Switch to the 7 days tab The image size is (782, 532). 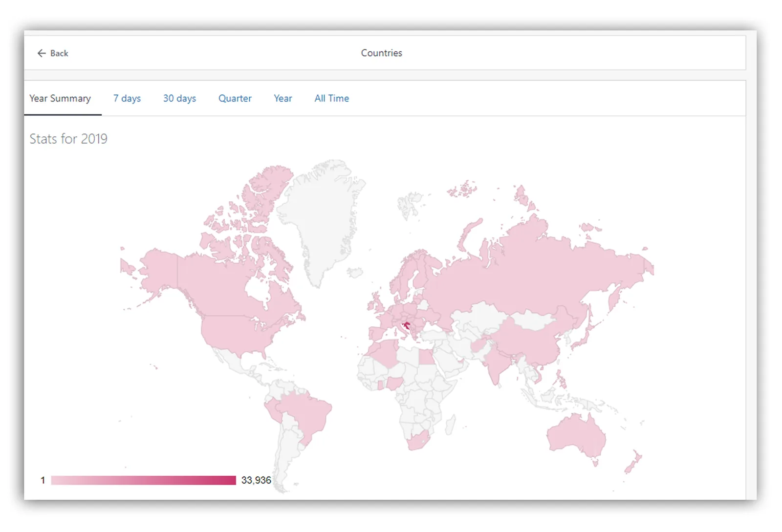coord(127,98)
